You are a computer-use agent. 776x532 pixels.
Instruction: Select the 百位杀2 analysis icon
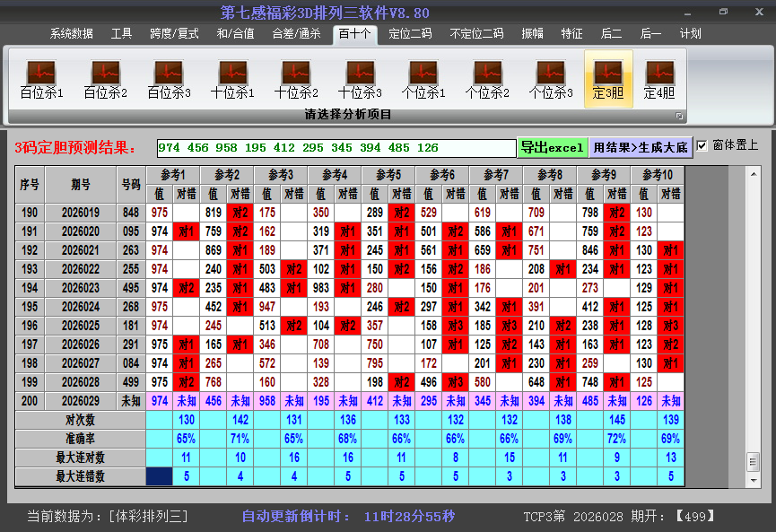[x=105, y=79]
